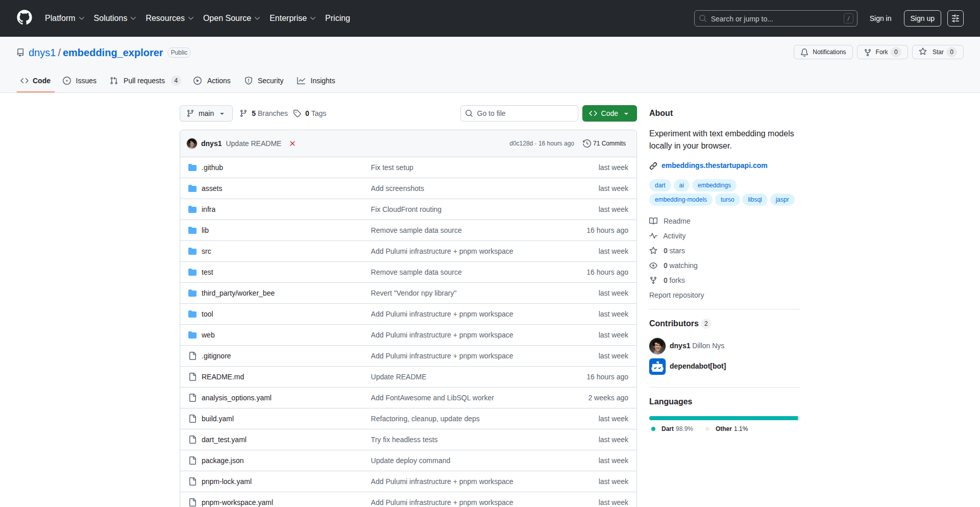Viewport: 980px width, 507px height.
Task: Click the failed status X icon on latest commit
Action: (292, 143)
